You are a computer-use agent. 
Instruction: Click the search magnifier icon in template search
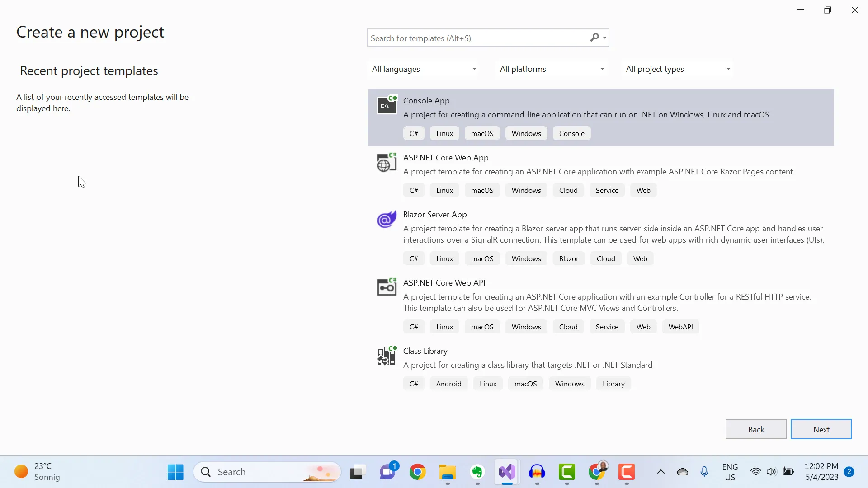point(594,38)
